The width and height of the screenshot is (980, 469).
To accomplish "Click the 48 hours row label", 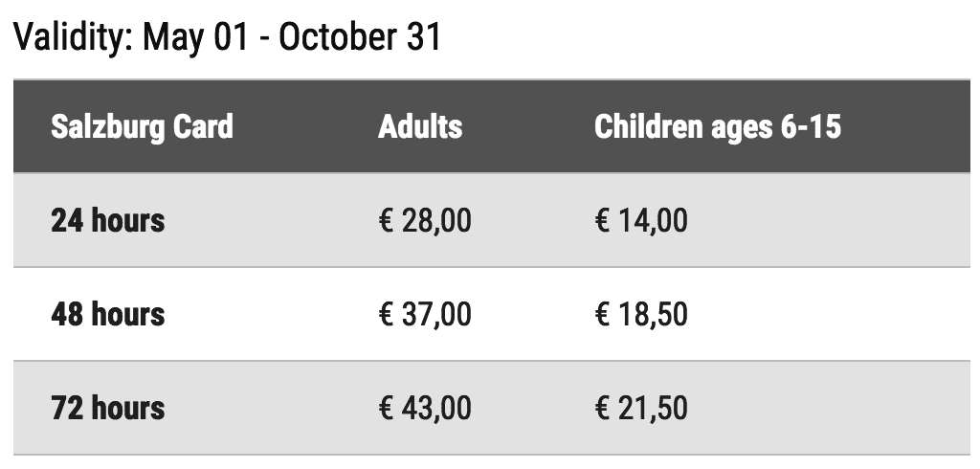I will [107, 315].
